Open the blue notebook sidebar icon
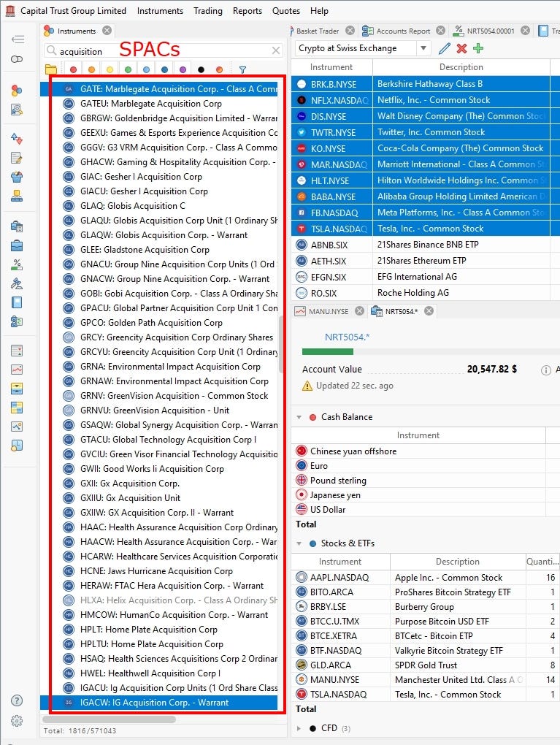This screenshot has width=560, height=745. point(17,302)
